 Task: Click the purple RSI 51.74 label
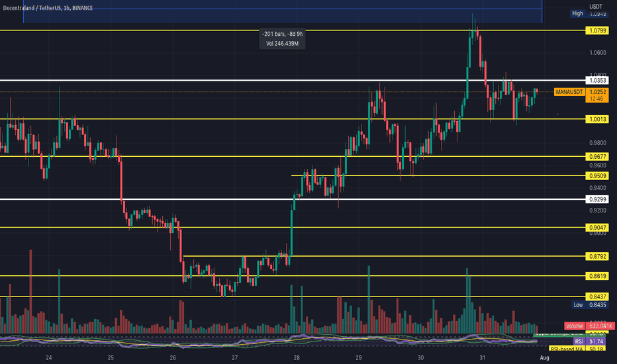589,341
